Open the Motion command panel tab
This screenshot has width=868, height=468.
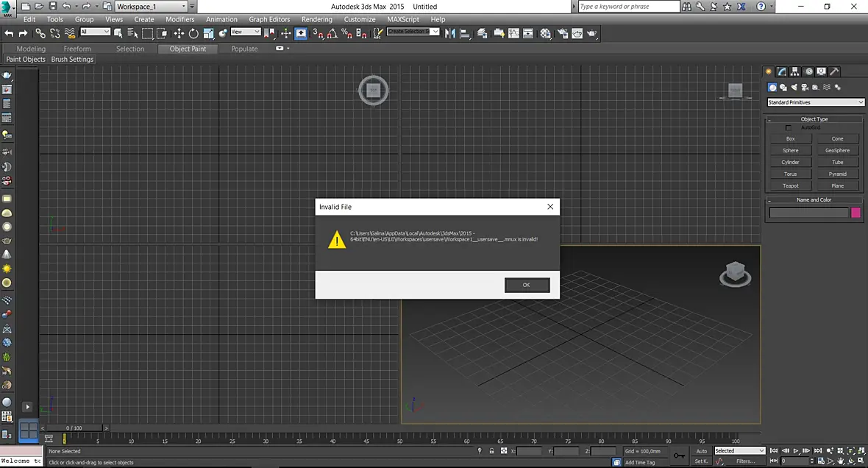click(x=808, y=71)
